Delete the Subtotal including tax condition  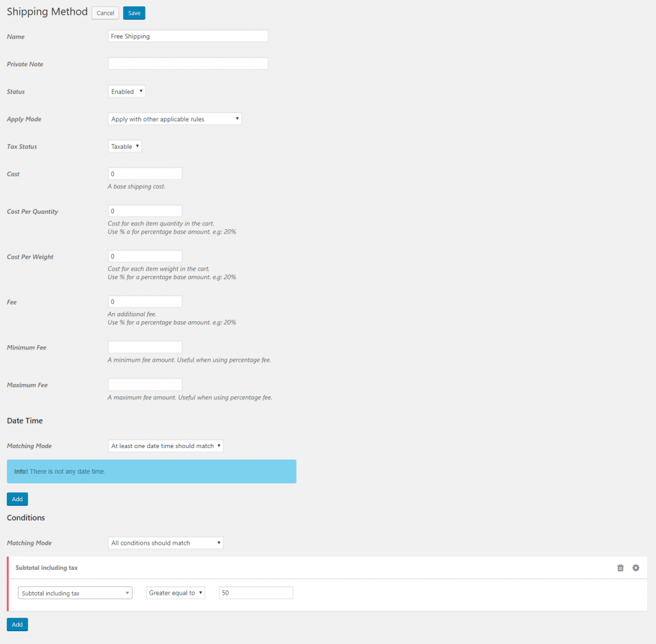tap(620, 567)
